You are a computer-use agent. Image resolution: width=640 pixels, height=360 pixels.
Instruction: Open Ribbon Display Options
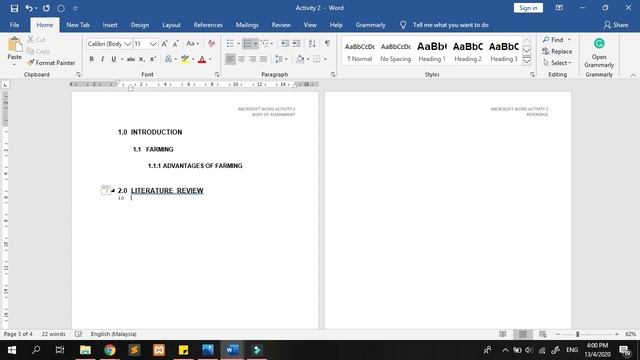click(559, 8)
